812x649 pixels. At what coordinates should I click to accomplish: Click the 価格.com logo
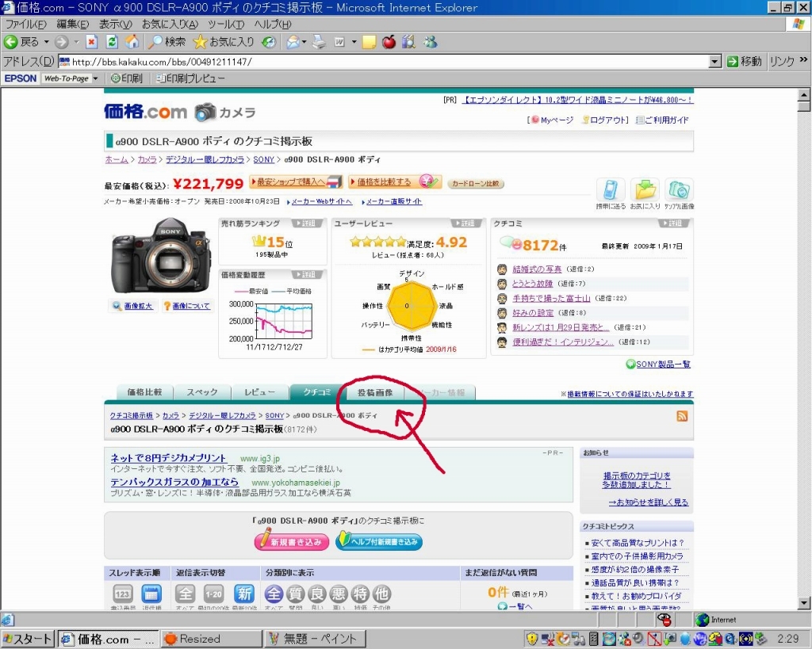[145, 111]
